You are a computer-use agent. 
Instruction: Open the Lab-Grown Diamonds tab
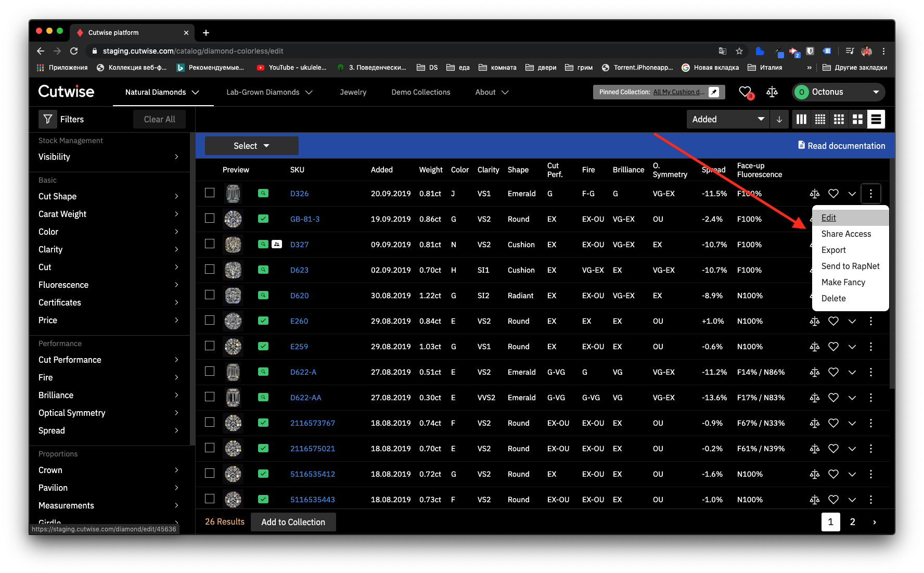269,92
